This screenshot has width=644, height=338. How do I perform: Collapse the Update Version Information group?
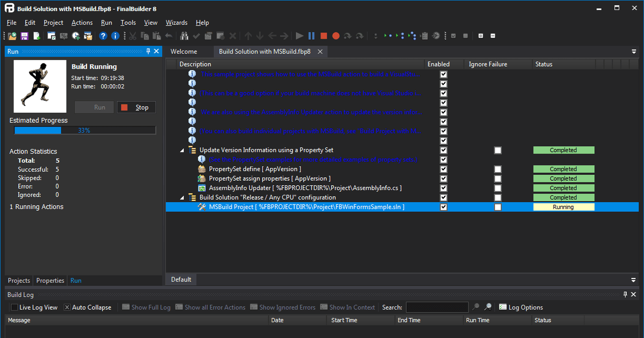pyautogui.click(x=181, y=150)
